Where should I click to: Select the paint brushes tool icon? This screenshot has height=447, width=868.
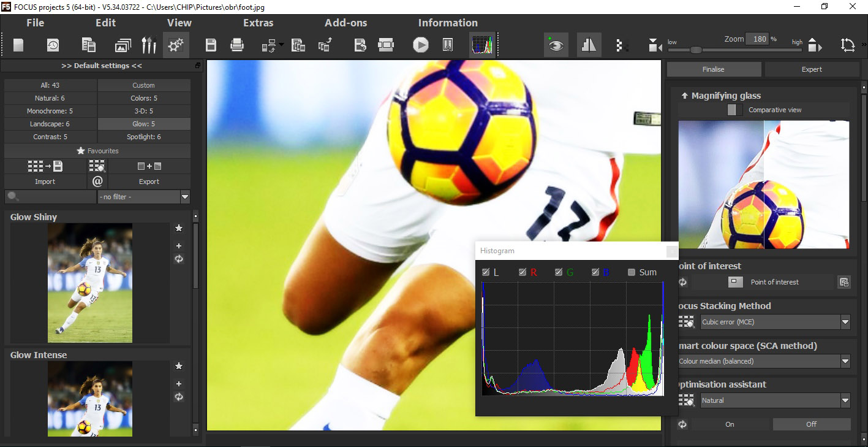coord(149,45)
